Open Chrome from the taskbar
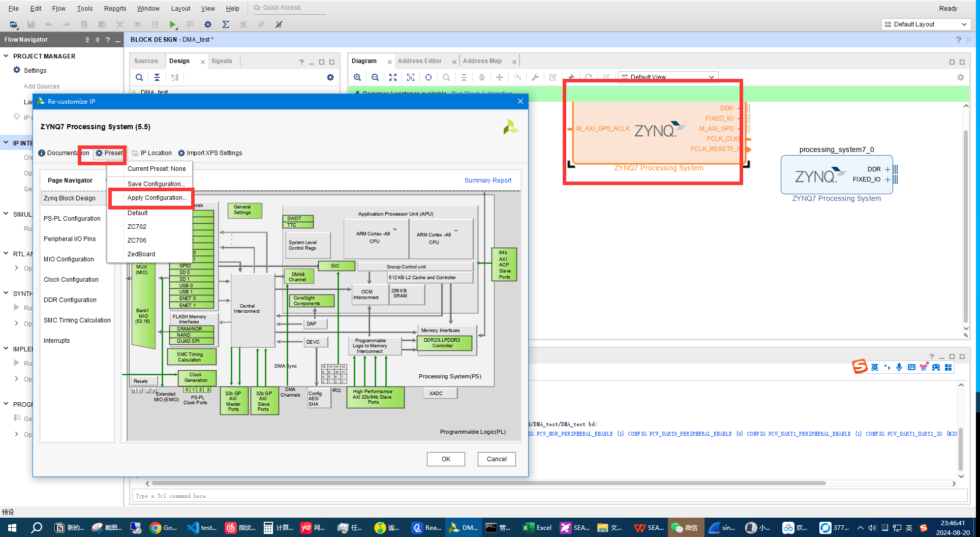The image size is (980, 537). 164,528
